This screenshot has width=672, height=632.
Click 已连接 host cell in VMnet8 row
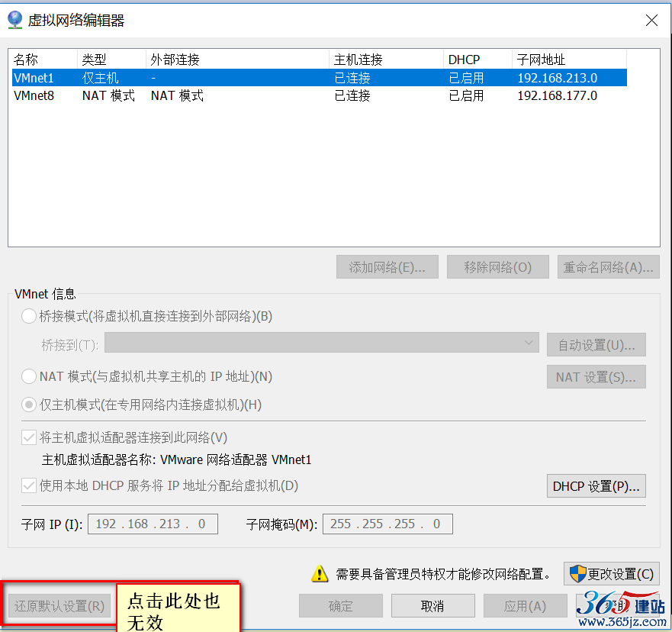(x=352, y=95)
